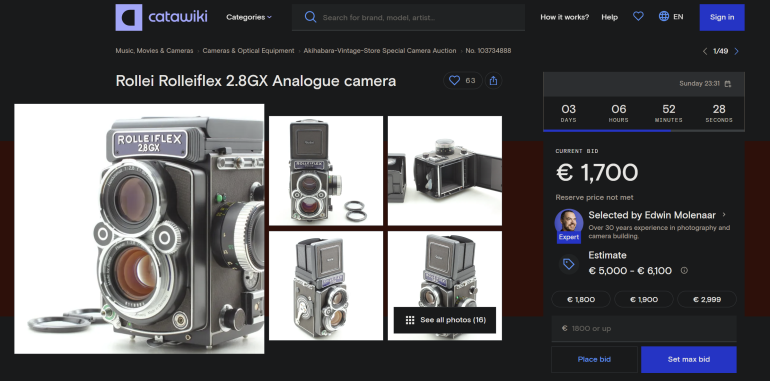This screenshot has height=381, width=770.
Task: Click the search magnifier icon
Action: point(310,17)
